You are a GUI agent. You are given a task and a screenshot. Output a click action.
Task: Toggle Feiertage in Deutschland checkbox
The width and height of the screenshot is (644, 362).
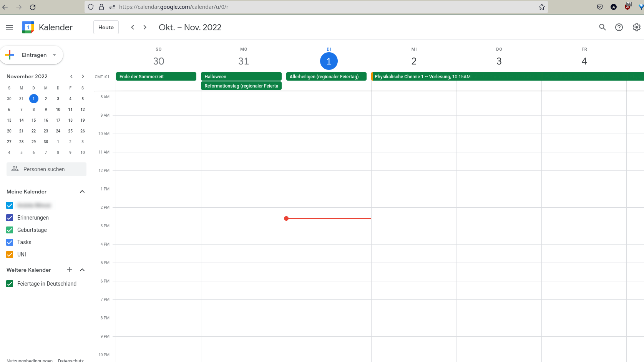10,284
